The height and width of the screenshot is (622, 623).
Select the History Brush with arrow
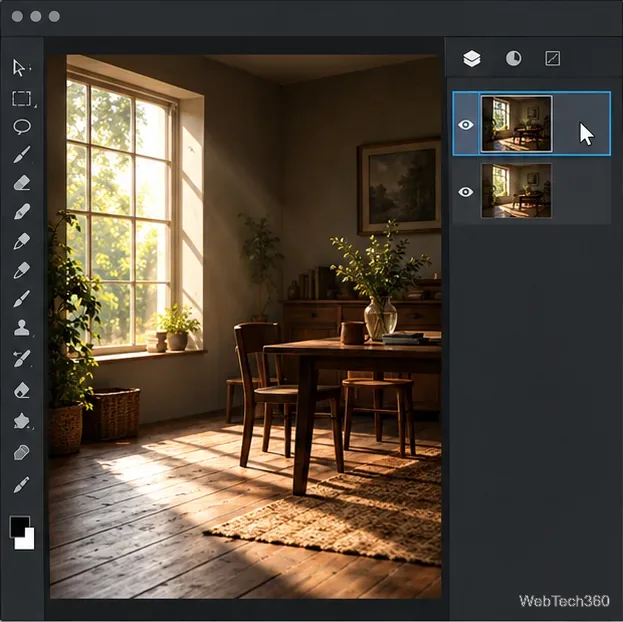click(x=21, y=358)
